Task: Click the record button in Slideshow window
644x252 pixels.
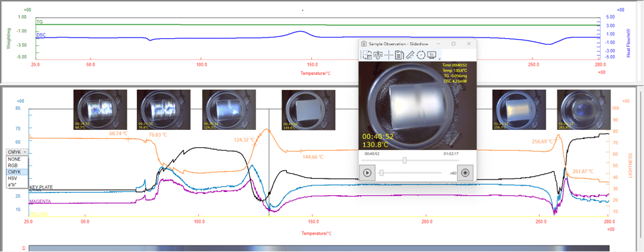Action: [465, 173]
